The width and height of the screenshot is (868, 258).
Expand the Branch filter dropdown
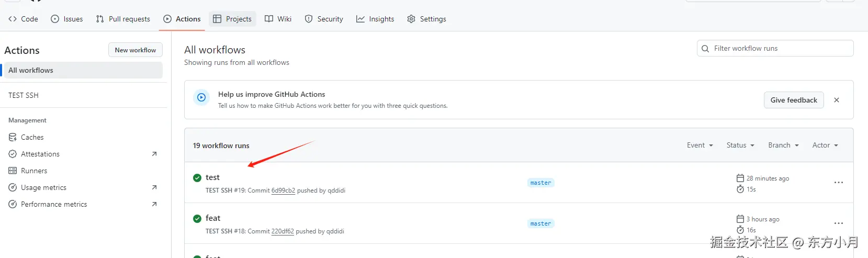coord(783,145)
